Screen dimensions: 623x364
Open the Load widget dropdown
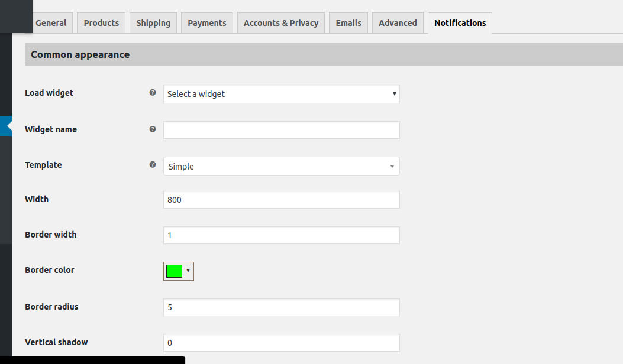pos(281,94)
